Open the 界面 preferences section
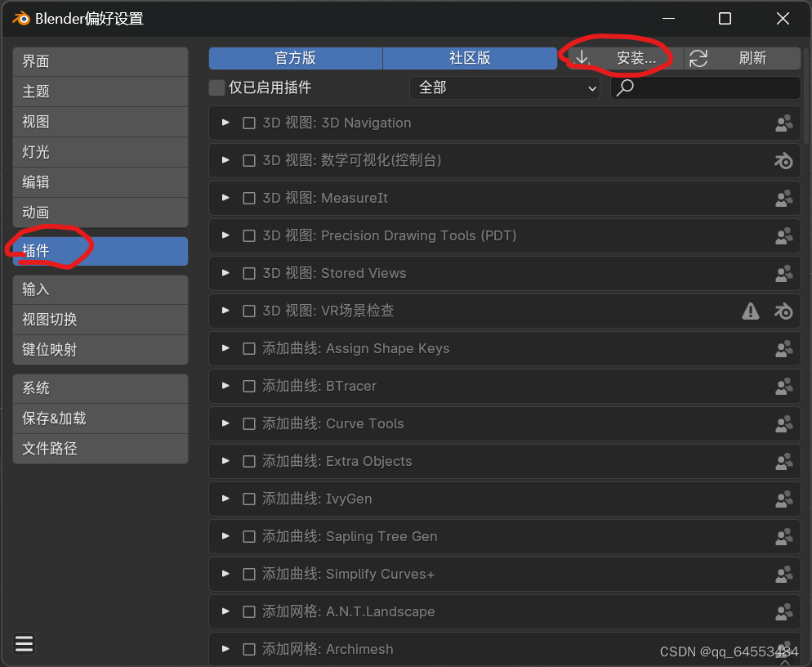The width and height of the screenshot is (812, 667). tap(100, 61)
